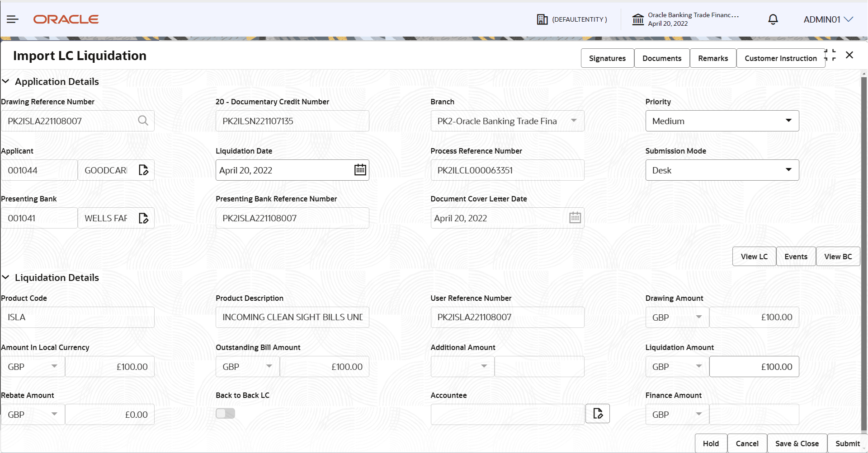Enable the Back to Back LC toggle
This screenshot has height=453, width=868.
(225, 413)
